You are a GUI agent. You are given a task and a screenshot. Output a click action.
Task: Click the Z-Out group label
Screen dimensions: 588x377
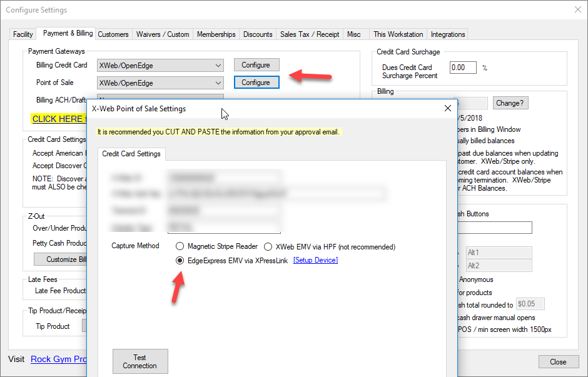(36, 216)
